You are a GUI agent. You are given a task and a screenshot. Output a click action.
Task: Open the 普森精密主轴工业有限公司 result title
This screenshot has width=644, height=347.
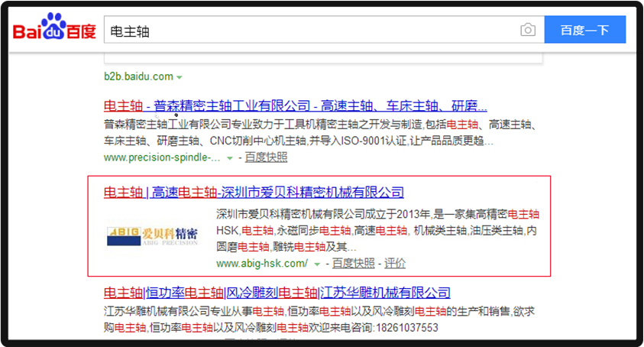295,105
